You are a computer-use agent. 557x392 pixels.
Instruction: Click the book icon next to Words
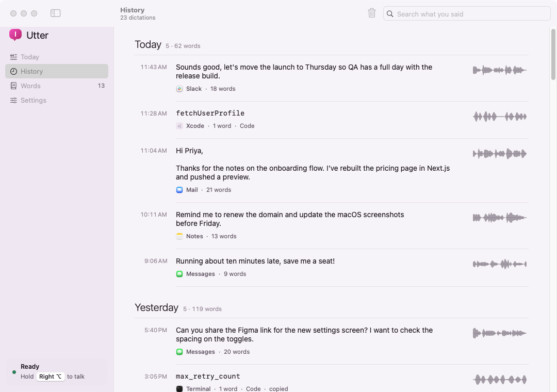coord(13,86)
